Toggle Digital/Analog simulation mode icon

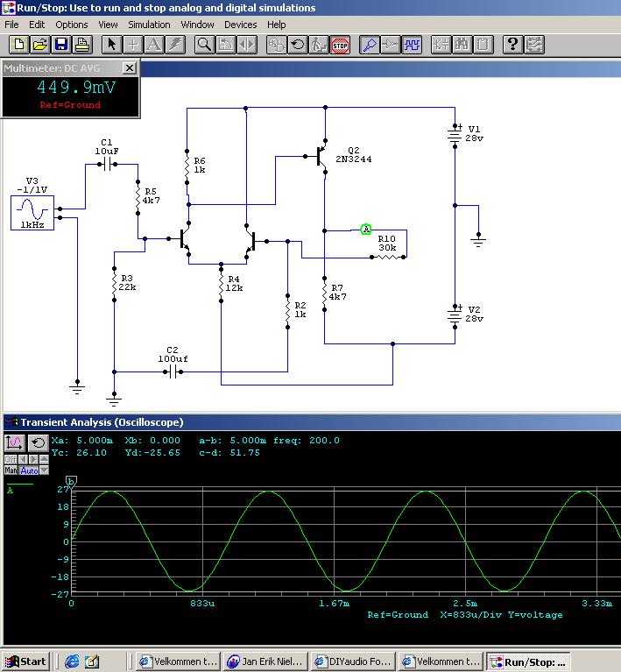pos(277,45)
